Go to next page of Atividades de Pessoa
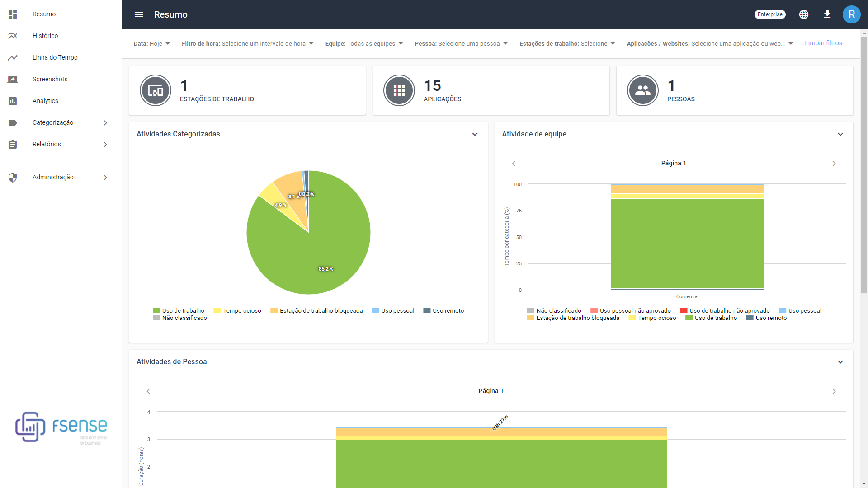The height and width of the screenshot is (488, 868). (x=835, y=391)
